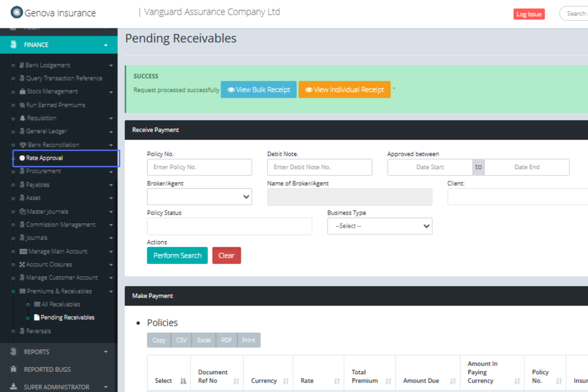Click the Bank Reconciliation diamond icon
Viewport: 588px width, 392px height.
pos(23,145)
